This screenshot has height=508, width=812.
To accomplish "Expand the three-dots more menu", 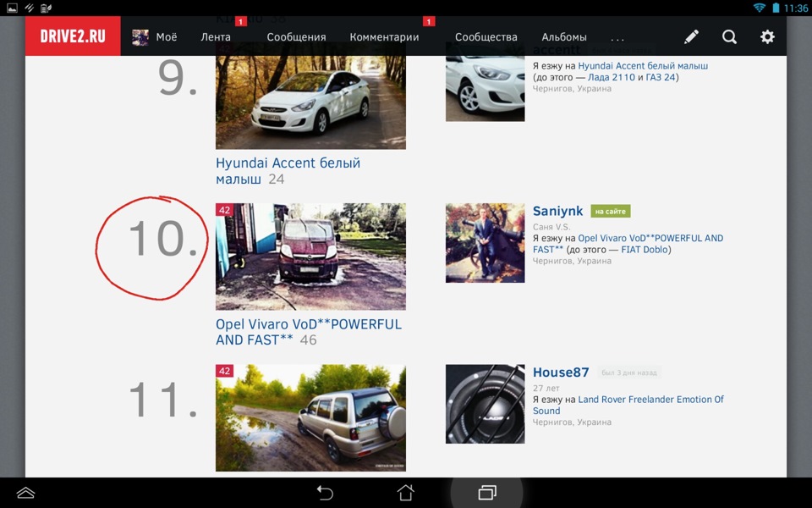I will pos(617,38).
